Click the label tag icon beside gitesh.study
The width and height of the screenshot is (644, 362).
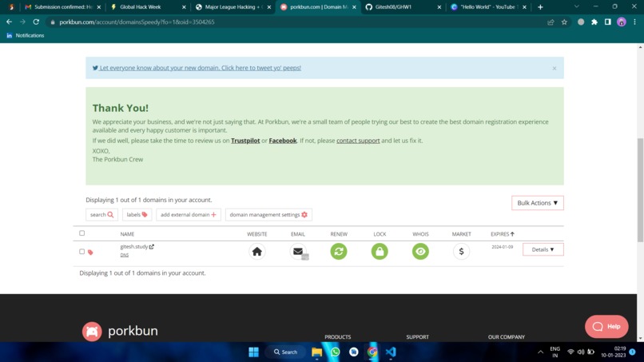tap(90, 252)
